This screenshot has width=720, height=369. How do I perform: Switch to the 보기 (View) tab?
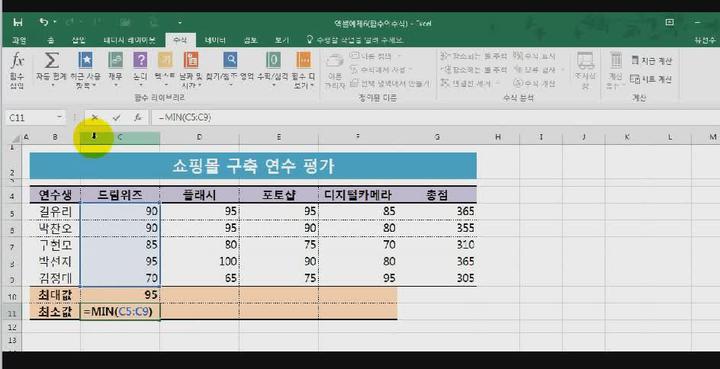point(282,40)
